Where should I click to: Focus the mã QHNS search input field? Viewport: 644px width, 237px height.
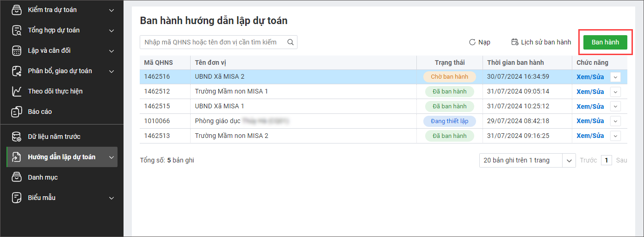213,42
